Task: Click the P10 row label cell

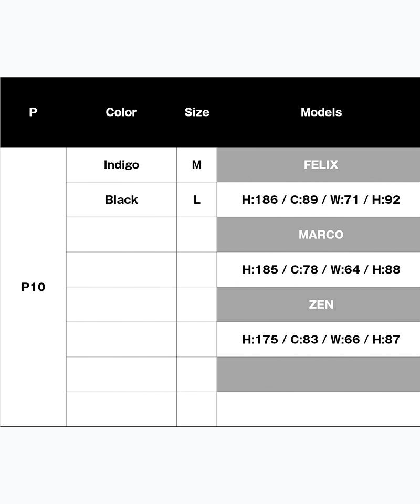Action: coord(33,287)
